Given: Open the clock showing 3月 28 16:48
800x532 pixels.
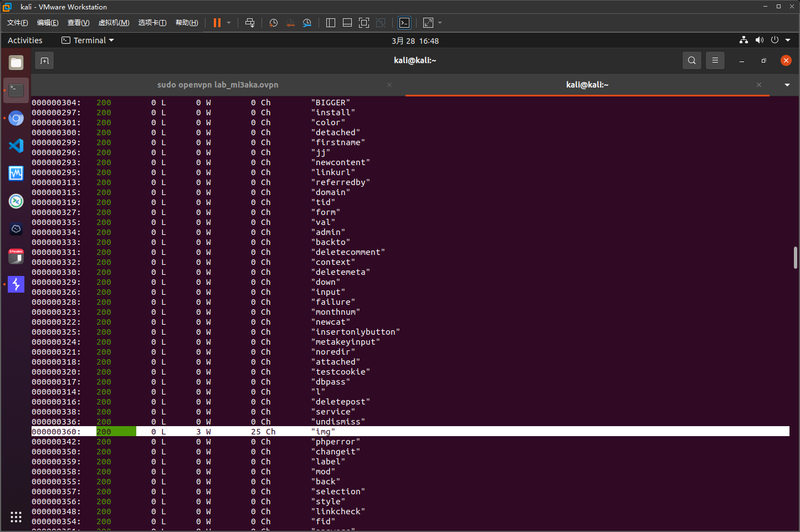Looking at the screenshot, I should click(415, 41).
